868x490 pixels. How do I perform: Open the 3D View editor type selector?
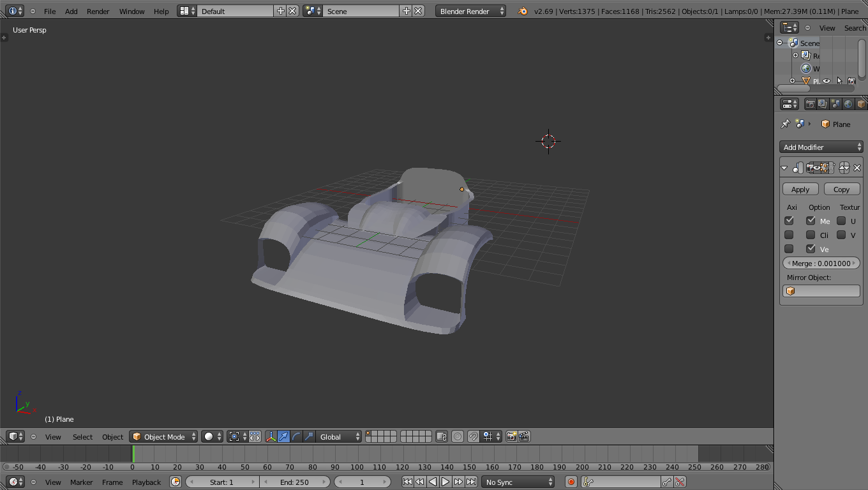click(16, 436)
